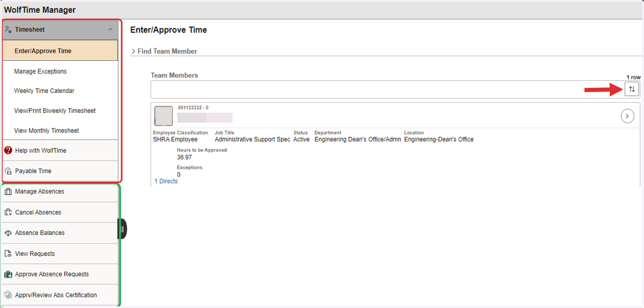
Task: Click the Payable Time icon
Action: [x=8, y=171]
